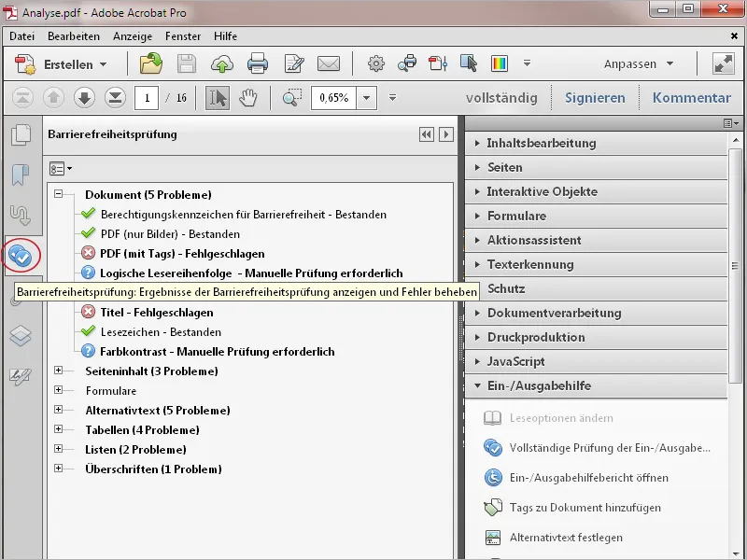Click Ein-/Ausgabehilfebericht öffnen
Screen dimensions: 747x560
(x=576, y=478)
